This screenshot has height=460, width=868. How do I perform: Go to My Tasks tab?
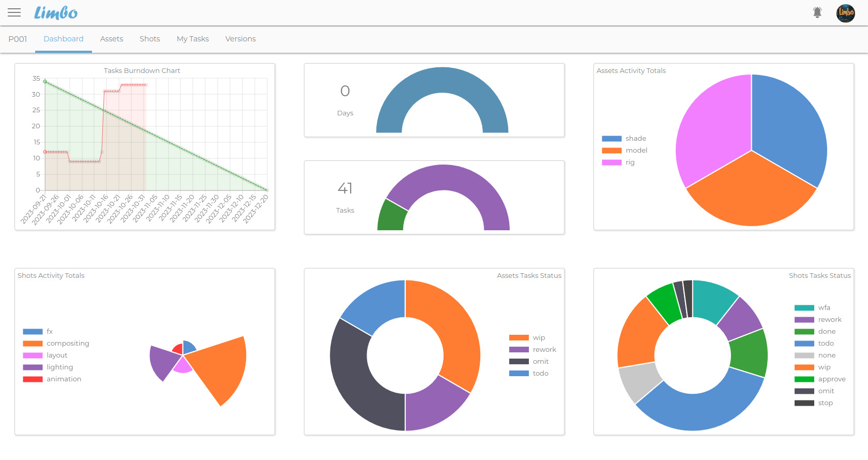pos(193,39)
